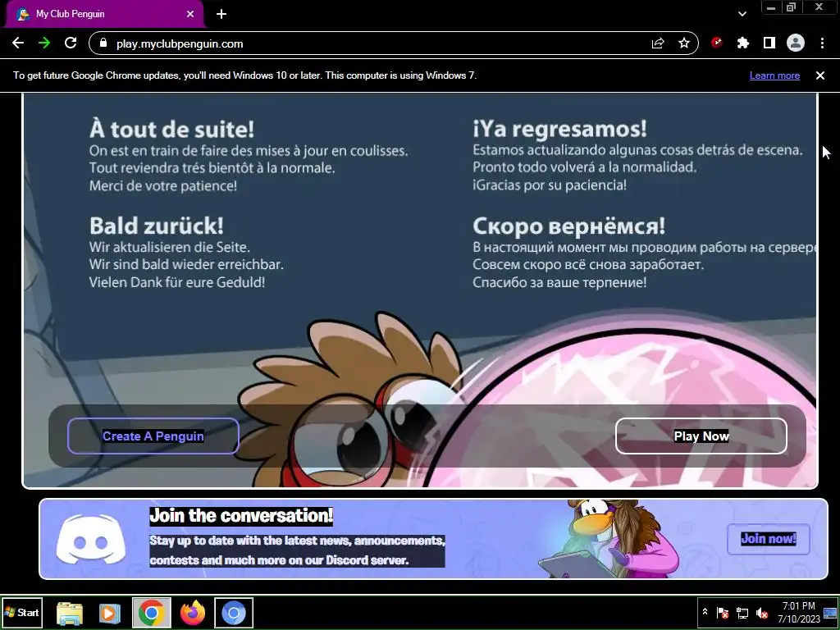
Task: Open the Windows Start menu
Action: (22, 612)
